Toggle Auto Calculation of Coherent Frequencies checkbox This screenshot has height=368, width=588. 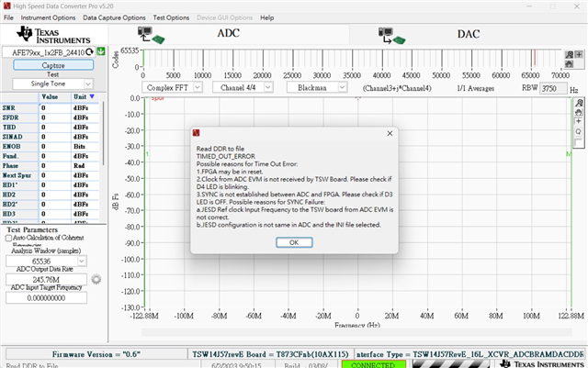[8, 238]
